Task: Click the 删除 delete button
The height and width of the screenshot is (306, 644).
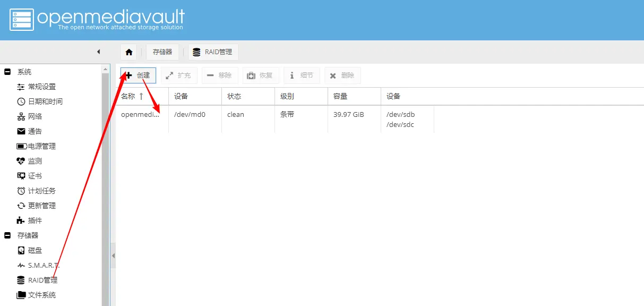Action: point(342,75)
